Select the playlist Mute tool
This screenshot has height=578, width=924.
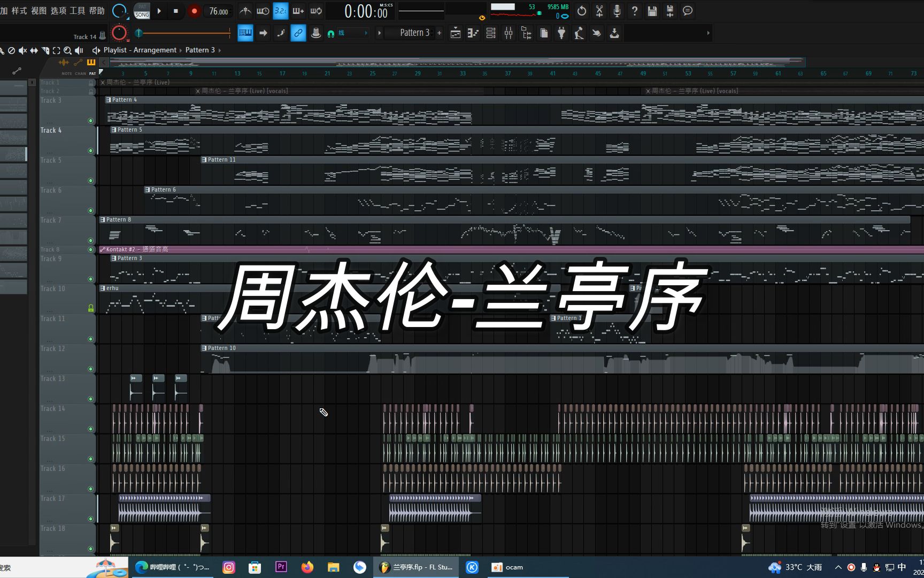pos(22,50)
